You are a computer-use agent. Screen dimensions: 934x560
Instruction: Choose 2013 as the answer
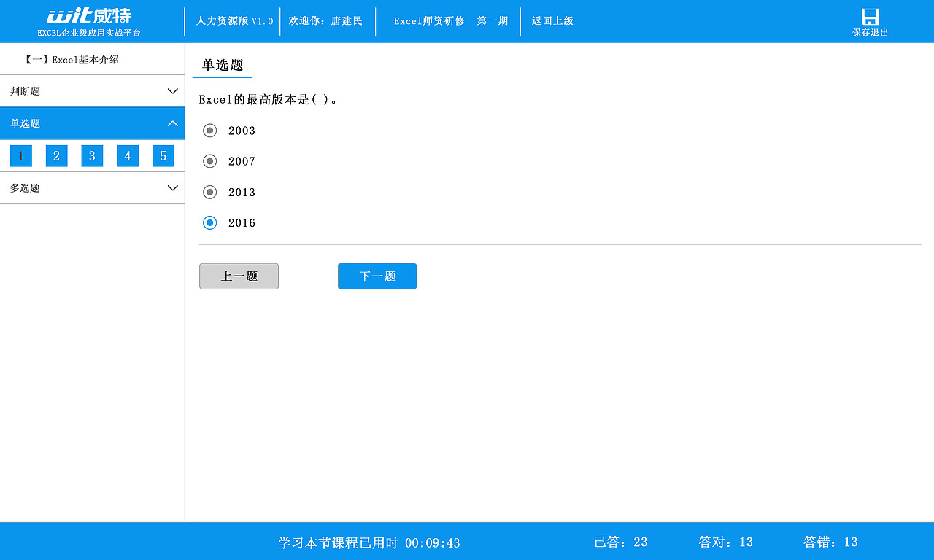tap(210, 192)
